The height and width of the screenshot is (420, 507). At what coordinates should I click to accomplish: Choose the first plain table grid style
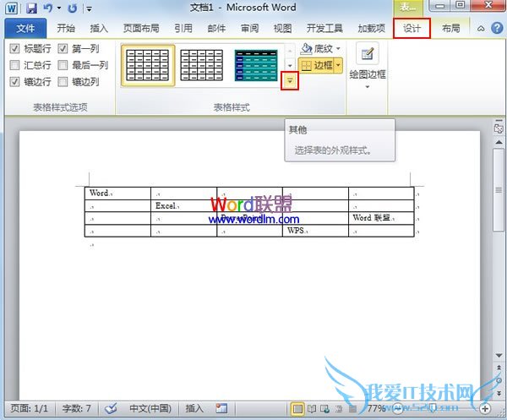pyautogui.click(x=148, y=65)
